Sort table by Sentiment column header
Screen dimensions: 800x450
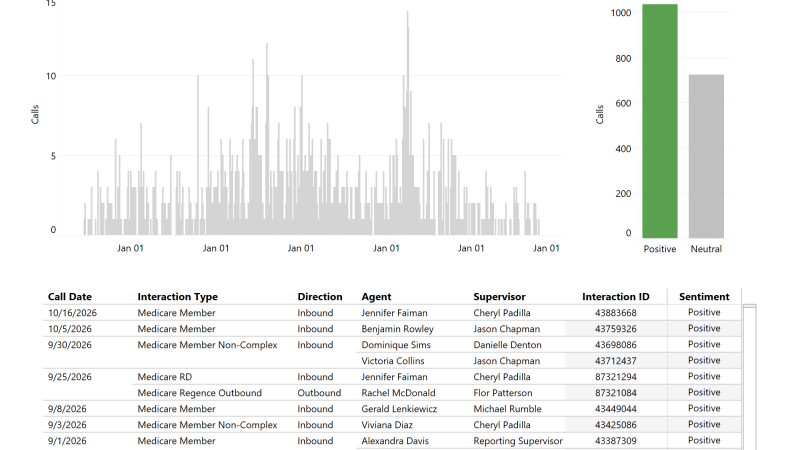click(x=704, y=296)
